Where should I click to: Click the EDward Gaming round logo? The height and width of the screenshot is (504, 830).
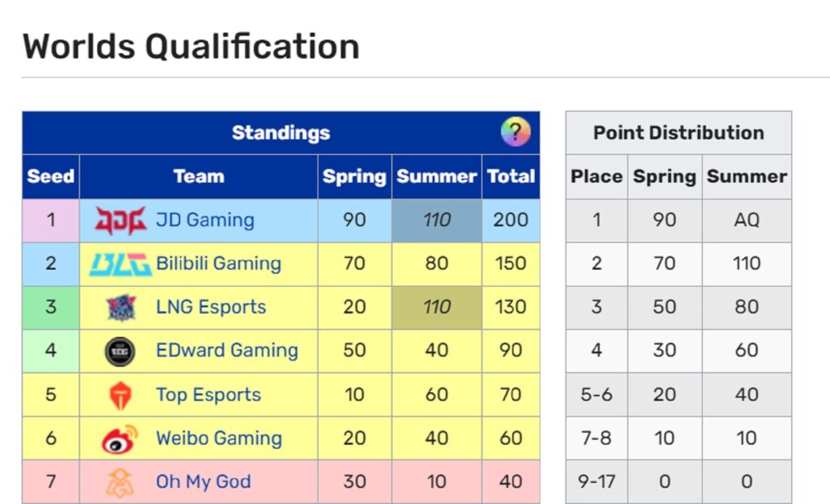click(119, 352)
